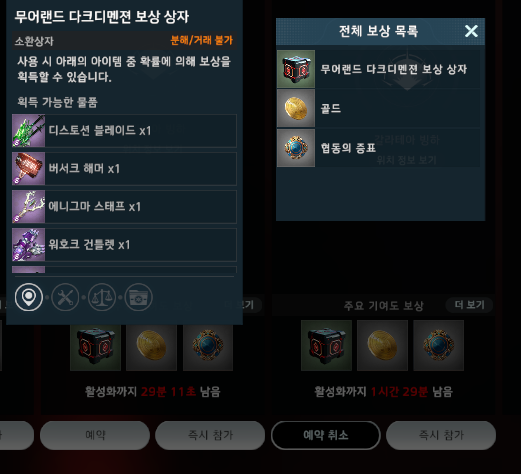521x474 pixels.
Task: Close the 전체 보상 목록 panel
Action: [x=471, y=31]
